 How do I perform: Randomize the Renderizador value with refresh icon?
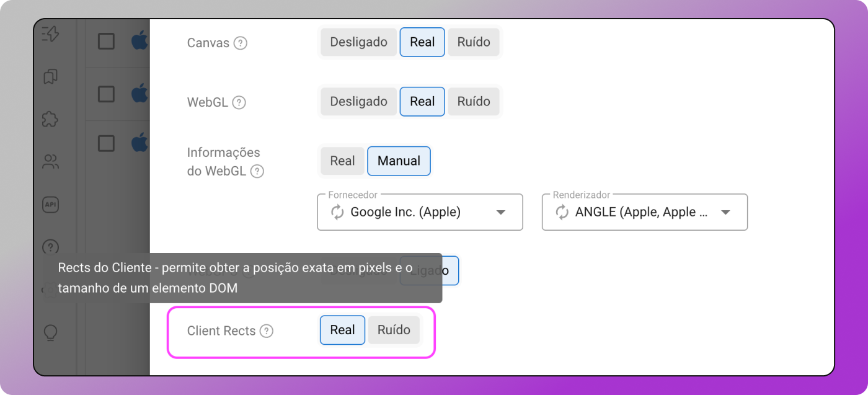coord(562,212)
